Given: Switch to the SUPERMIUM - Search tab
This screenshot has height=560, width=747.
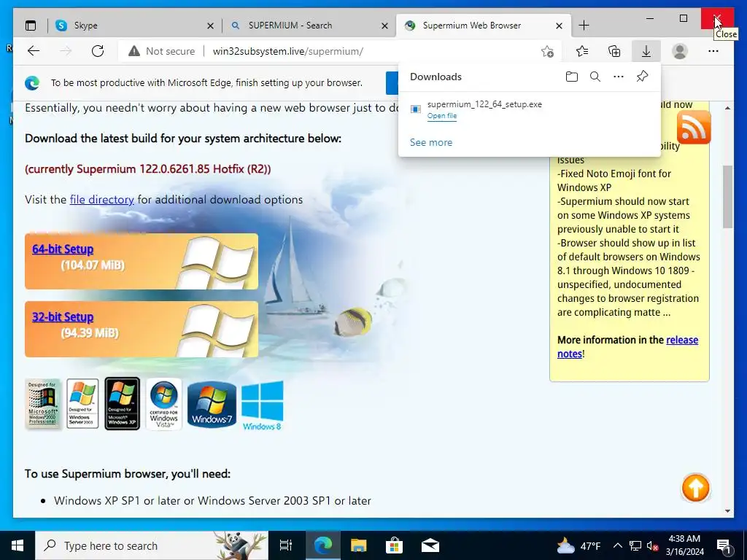Looking at the screenshot, I should 309,26.
